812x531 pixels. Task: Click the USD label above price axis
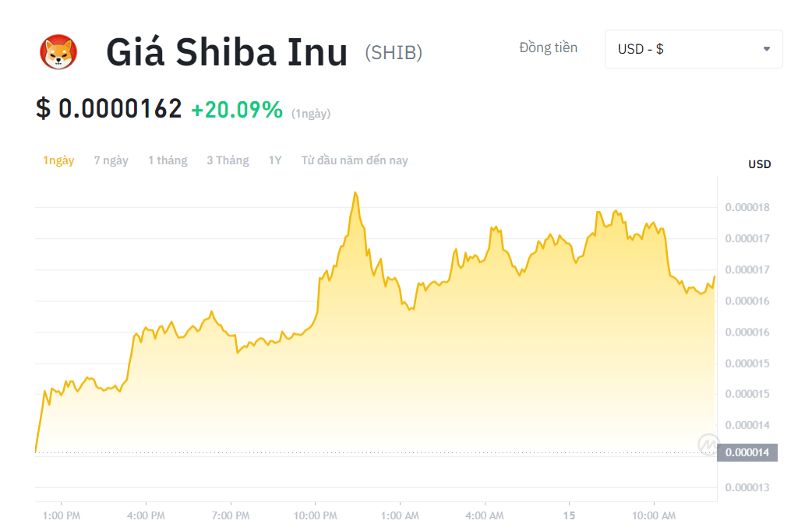pyautogui.click(x=759, y=164)
